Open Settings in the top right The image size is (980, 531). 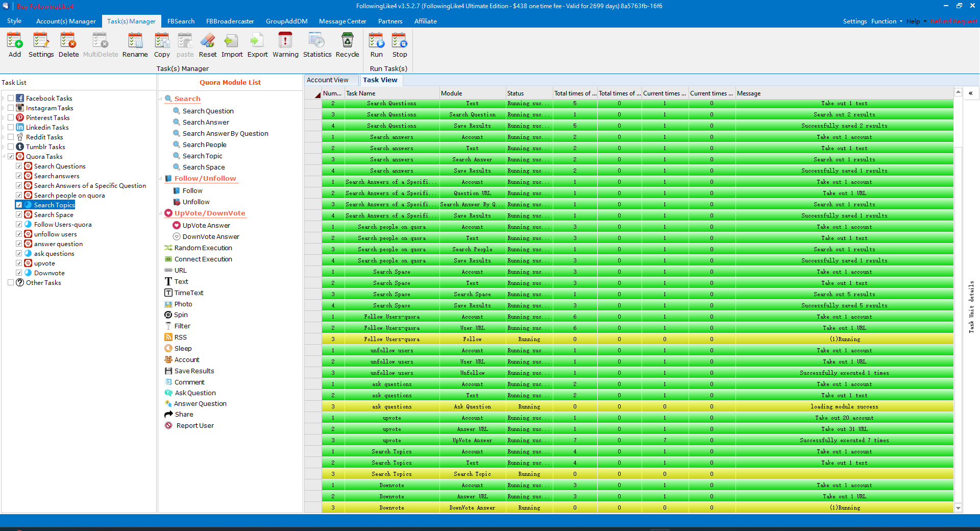(854, 21)
